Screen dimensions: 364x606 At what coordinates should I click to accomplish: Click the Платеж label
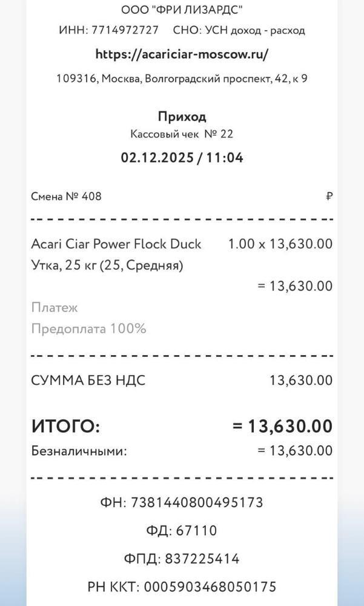pyautogui.click(x=55, y=308)
